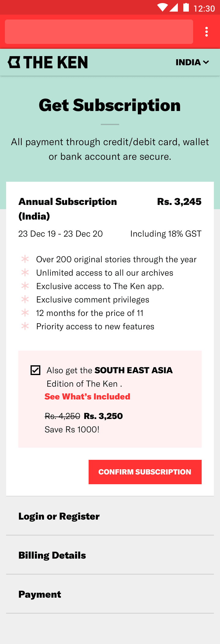
Task: Tap the cellular signal icon
Action: click(174, 8)
